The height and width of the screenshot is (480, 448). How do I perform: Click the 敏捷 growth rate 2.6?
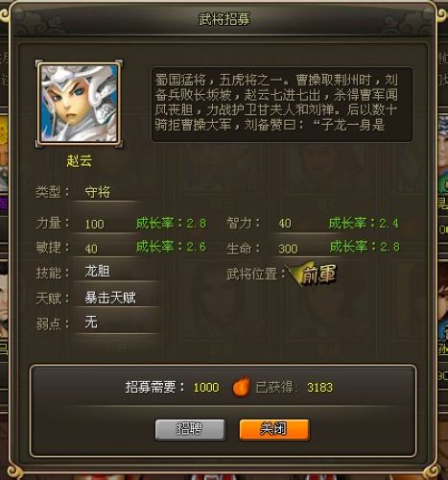(171, 247)
